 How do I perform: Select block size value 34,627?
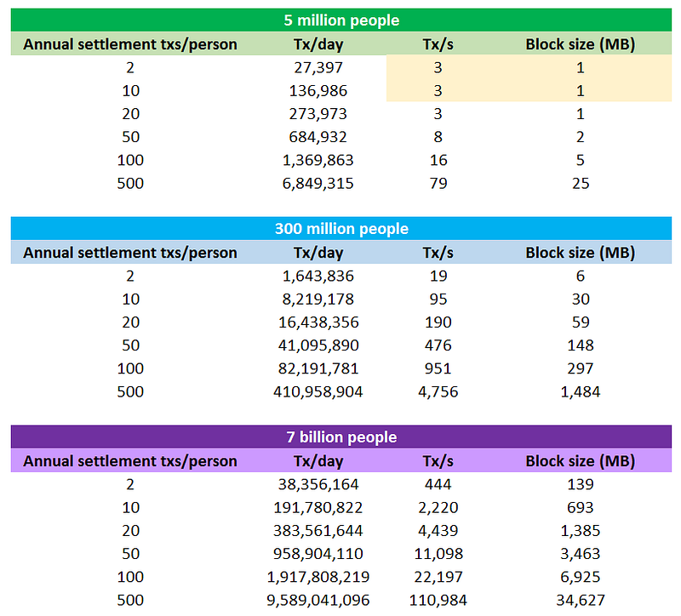(581, 600)
